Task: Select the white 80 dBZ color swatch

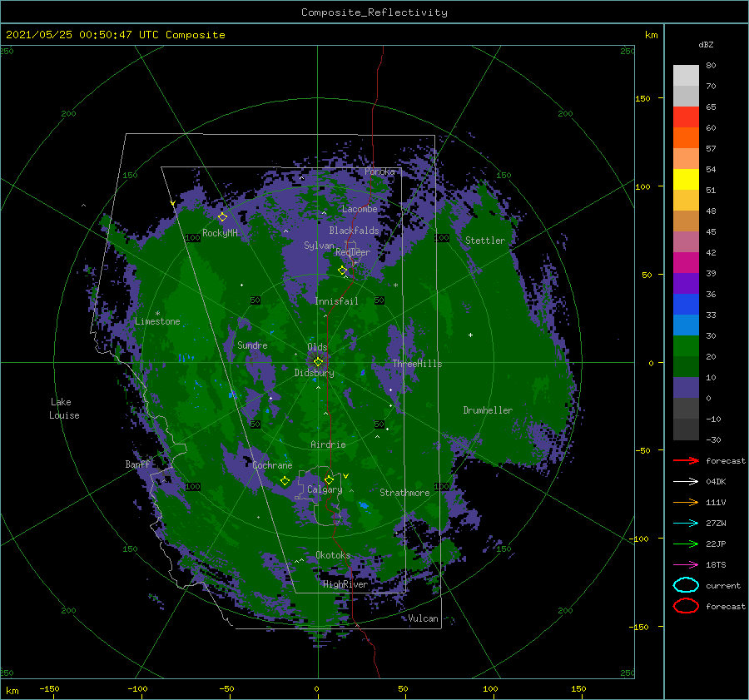Action: click(686, 76)
